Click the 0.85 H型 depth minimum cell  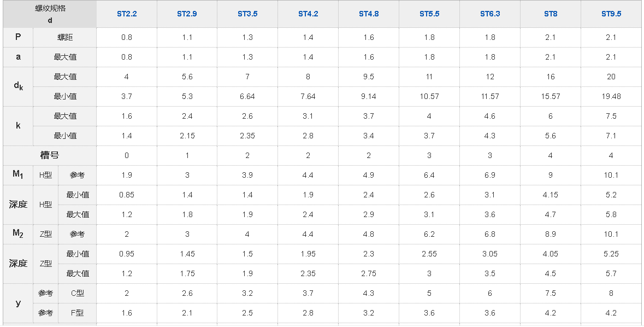126,195
